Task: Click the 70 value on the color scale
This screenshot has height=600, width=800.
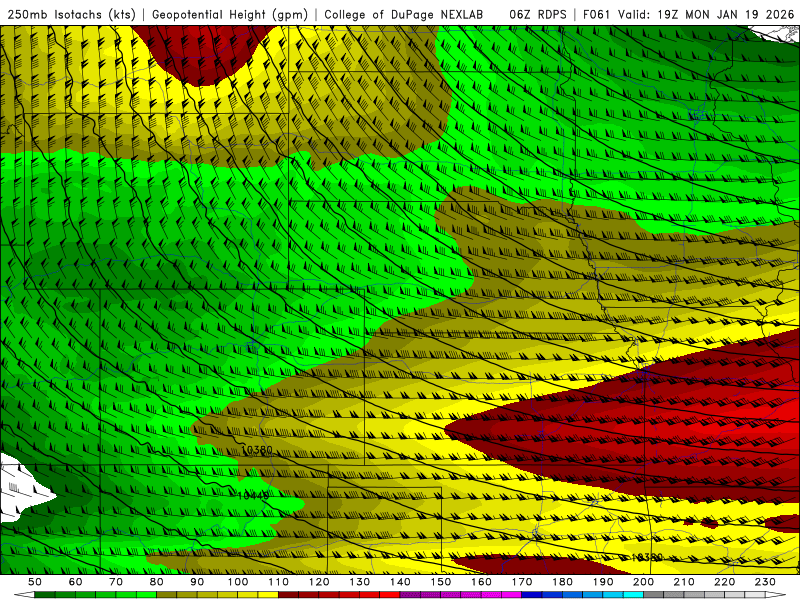Action: (116, 582)
